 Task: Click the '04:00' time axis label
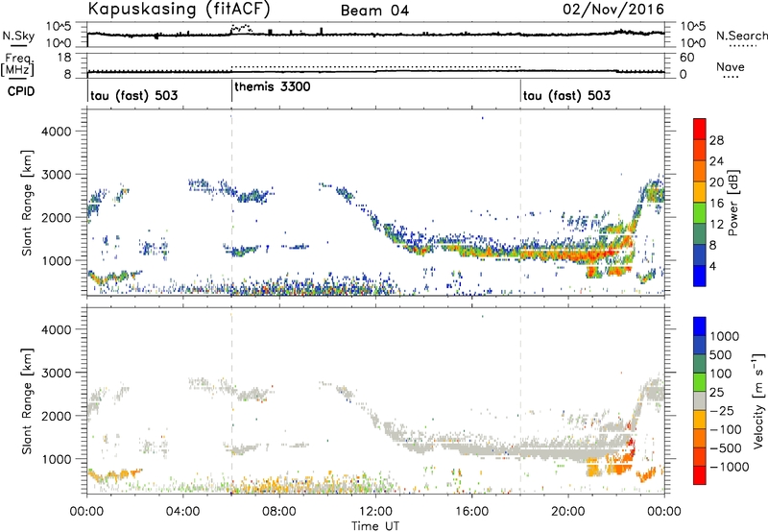(x=183, y=512)
